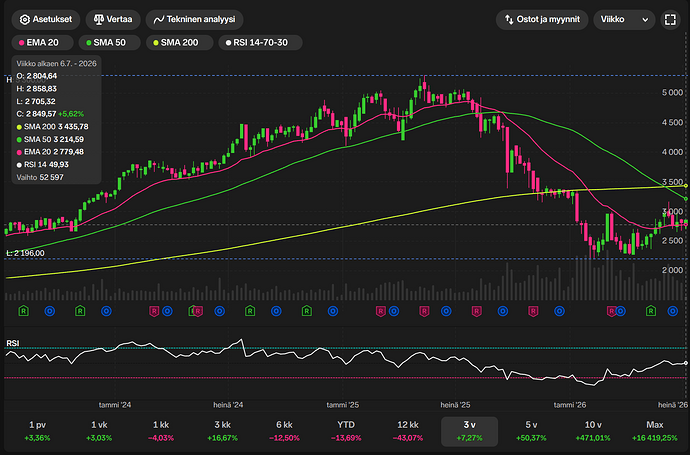Click the Vertaa compare scales icon
690x455 pixels.
99,20
